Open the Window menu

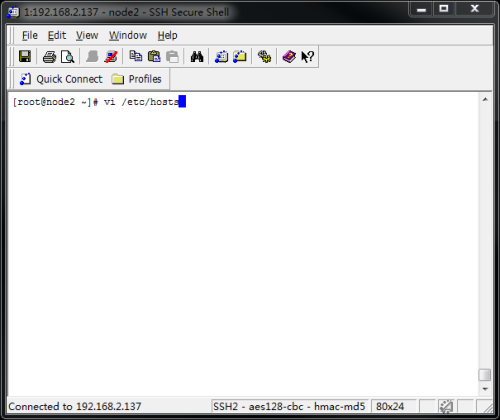(x=128, y=35)
